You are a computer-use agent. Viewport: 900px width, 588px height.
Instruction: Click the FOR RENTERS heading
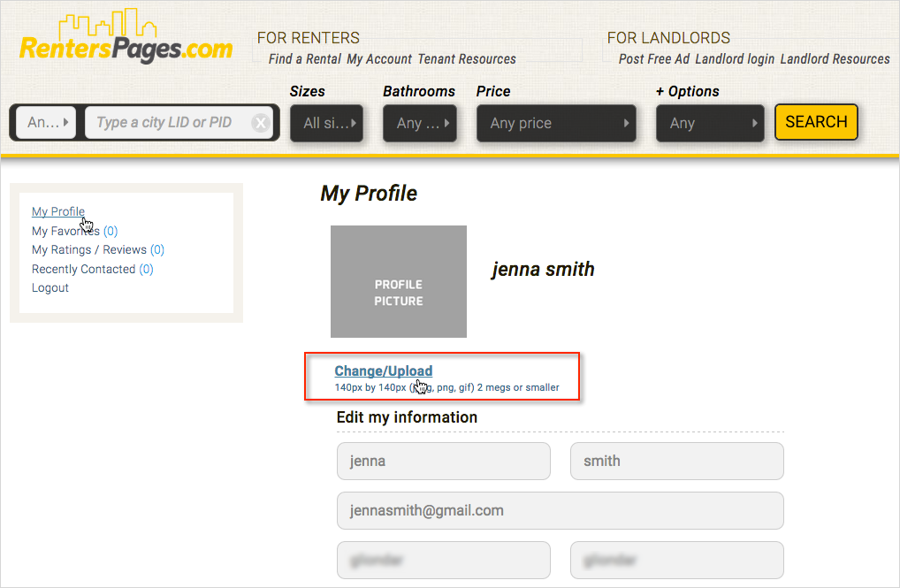pyautogui.click(x=309, y=38)
